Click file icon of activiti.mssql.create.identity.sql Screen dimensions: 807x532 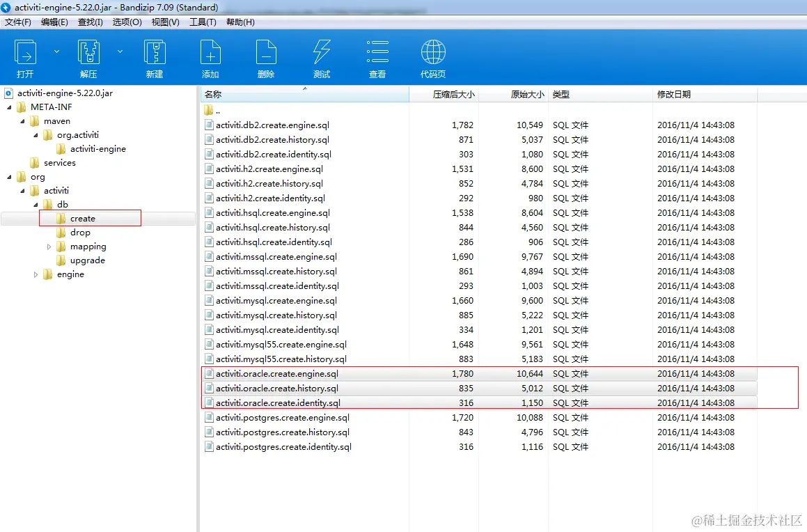pyautogui.click(x=209, y=286)
